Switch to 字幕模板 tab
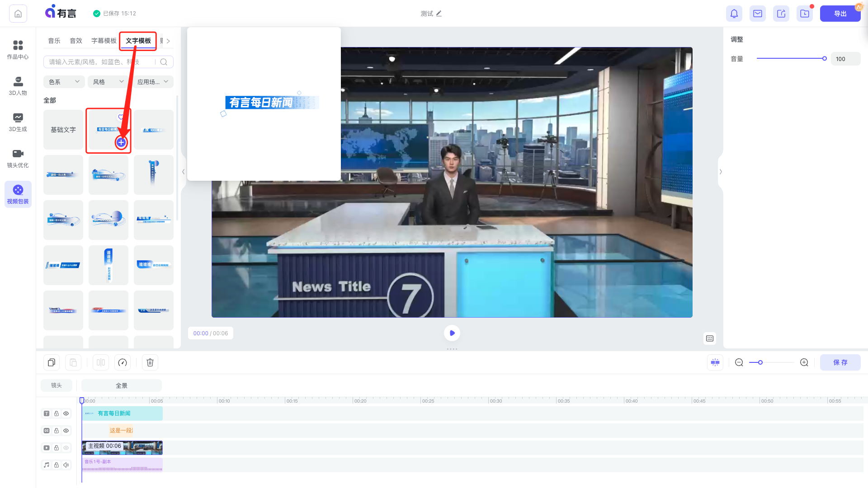The image size is (868, 488). click(x=104, y=41)
